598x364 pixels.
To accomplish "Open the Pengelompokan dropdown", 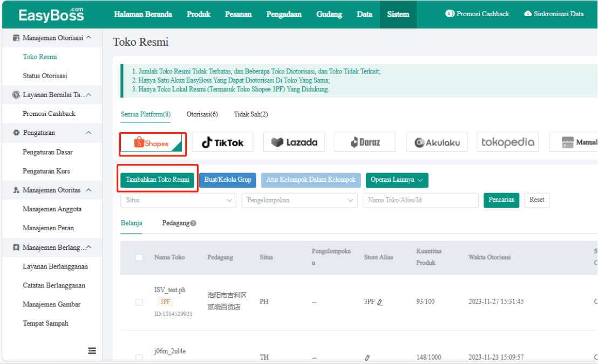I will 300,200.
